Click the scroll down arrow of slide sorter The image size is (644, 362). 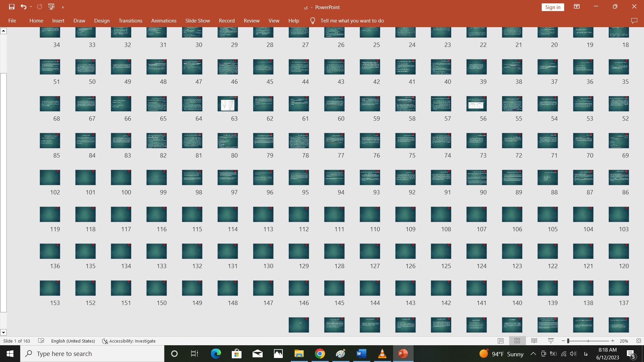3,333
